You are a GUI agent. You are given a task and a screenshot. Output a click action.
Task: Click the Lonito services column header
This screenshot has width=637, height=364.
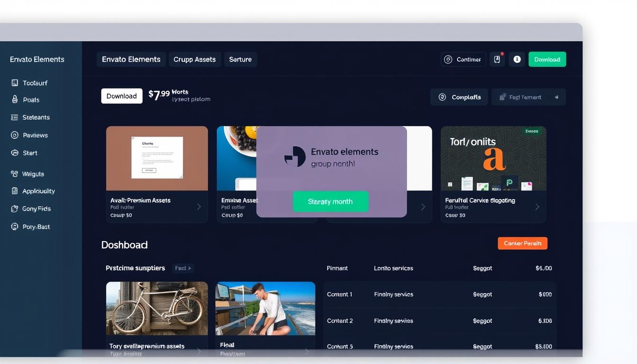[x=393, y=268]
